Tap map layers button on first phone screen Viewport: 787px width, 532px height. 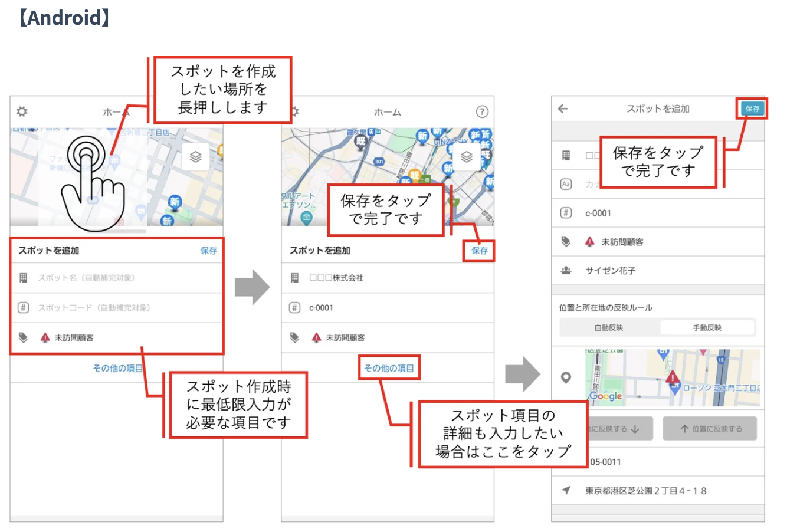[x=195, y=157]
